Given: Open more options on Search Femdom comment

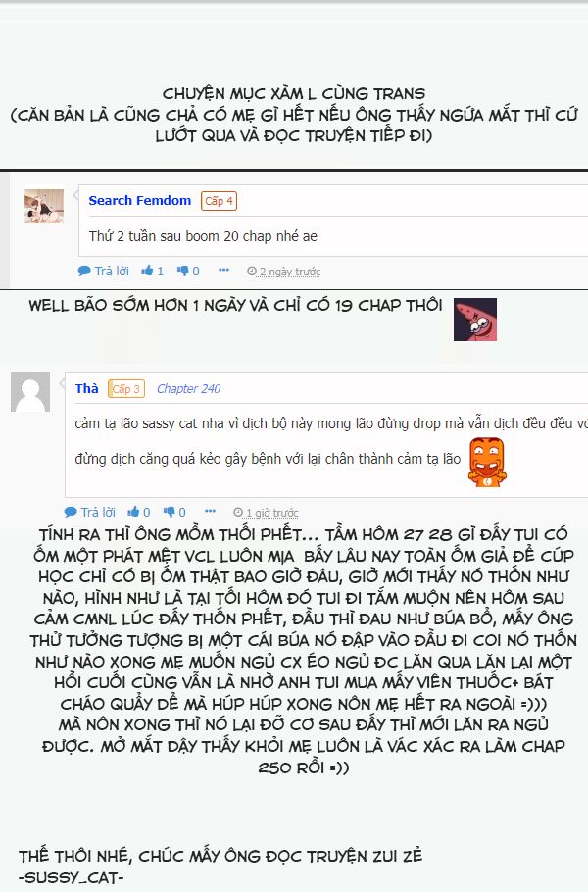Looking at the screenshot, I should pos(224,270).
